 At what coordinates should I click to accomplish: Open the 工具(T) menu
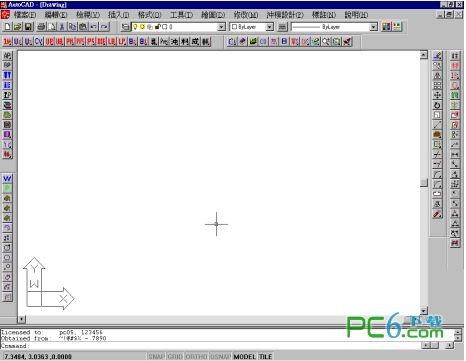(182, 15)
